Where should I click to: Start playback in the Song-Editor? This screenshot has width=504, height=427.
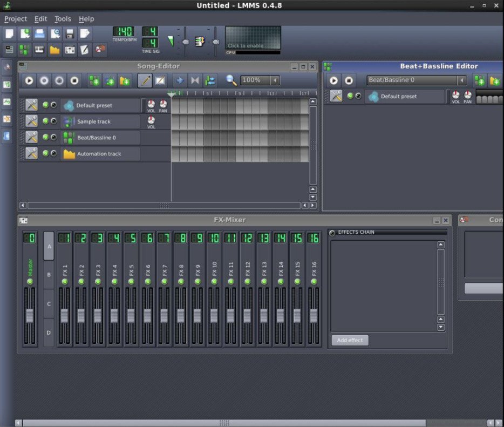pos(29,80)
